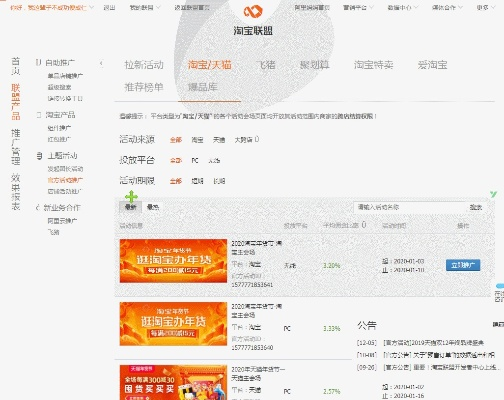This screenshot has width=504, height=400.
Task: Click activity ID 1577771853641
Action: pyautogui.click(x=252, y=285)
